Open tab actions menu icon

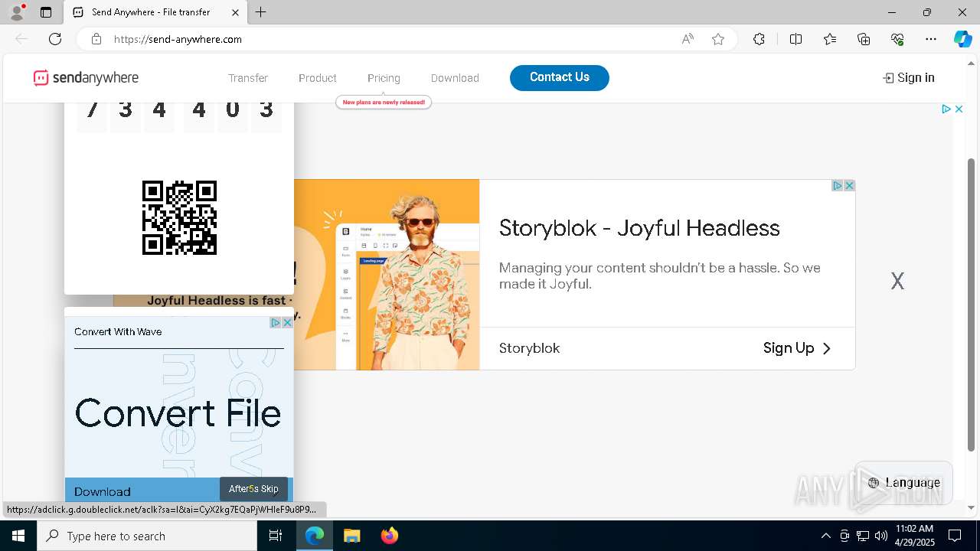[x=46, y=12]
